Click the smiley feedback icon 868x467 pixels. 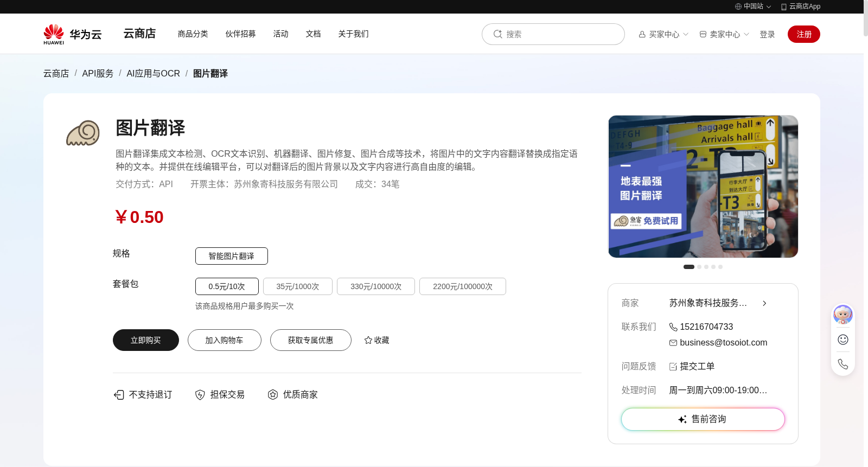(843, 340)
